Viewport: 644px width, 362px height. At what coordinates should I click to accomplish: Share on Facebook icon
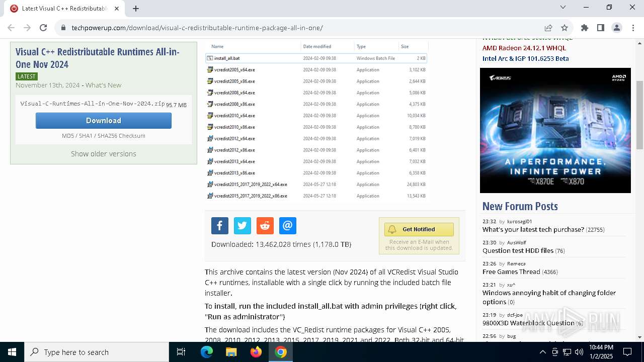point(220,226)
